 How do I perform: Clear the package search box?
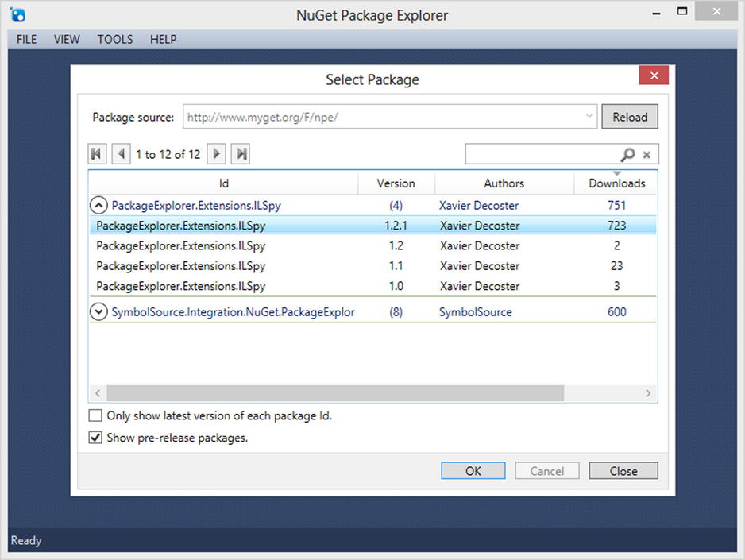click(x=647, y=154)
